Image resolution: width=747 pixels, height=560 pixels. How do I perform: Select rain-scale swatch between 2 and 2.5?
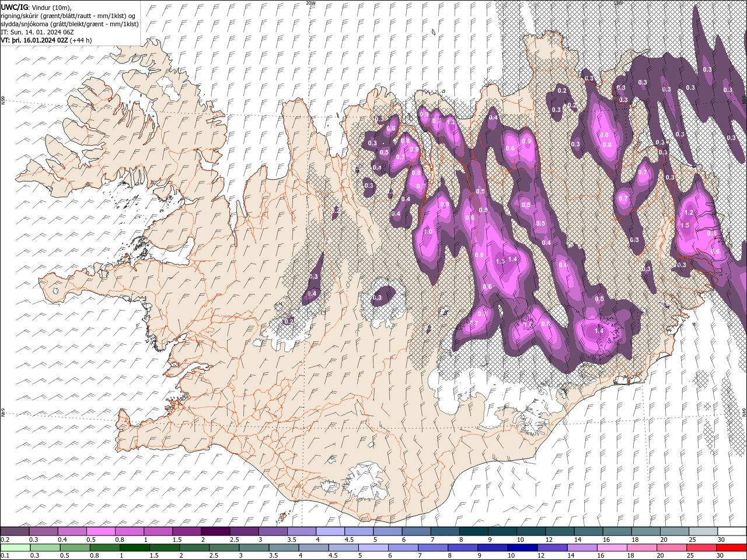tap(194, 547)
